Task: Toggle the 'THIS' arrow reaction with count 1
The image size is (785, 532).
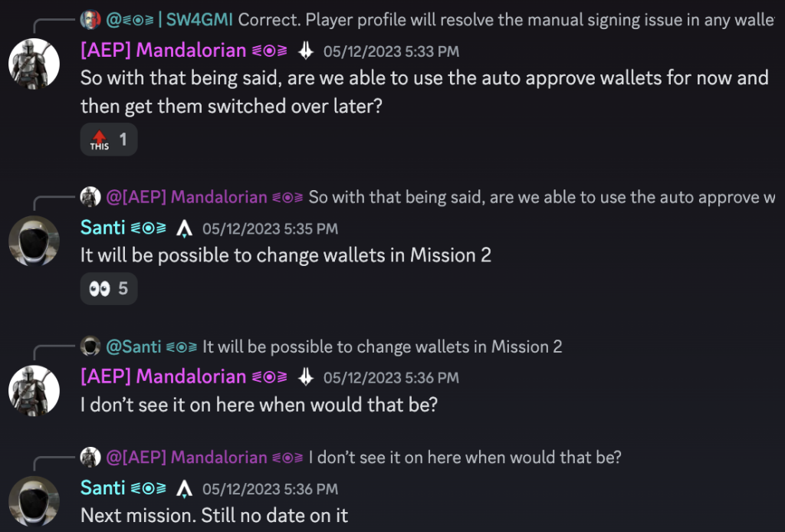Action: [109, 140]
